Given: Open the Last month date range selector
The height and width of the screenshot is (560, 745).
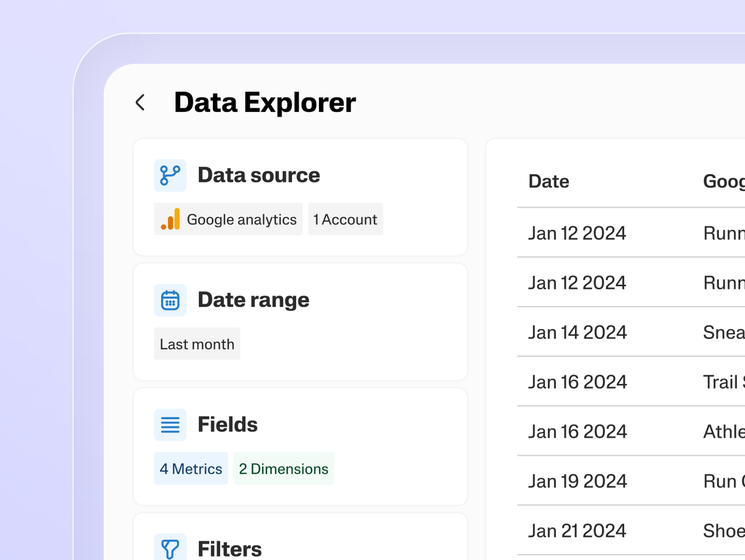Looking at the screenshot, I should click(197, 344).
